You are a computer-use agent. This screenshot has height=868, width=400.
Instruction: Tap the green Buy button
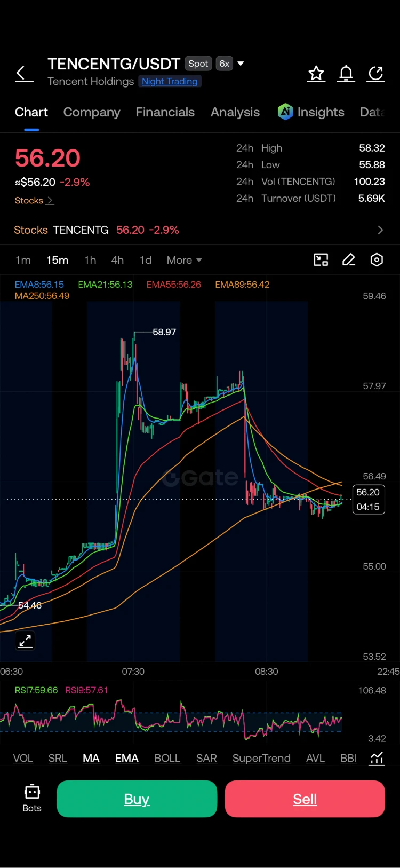137,799
